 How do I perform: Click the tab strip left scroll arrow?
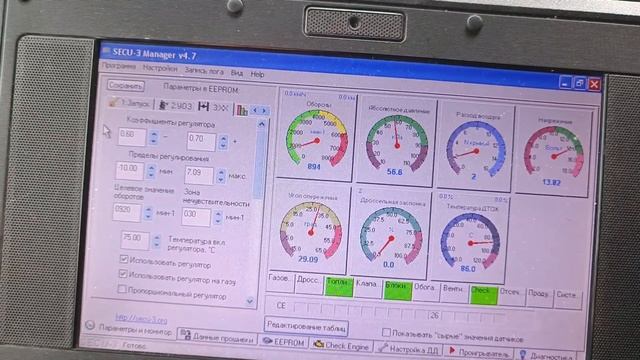(x=255, y=110)
